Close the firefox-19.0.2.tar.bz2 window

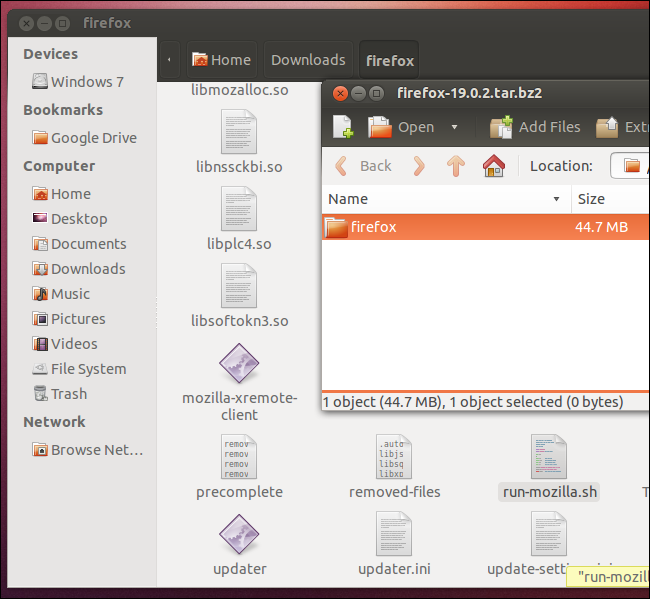(340, 93)
